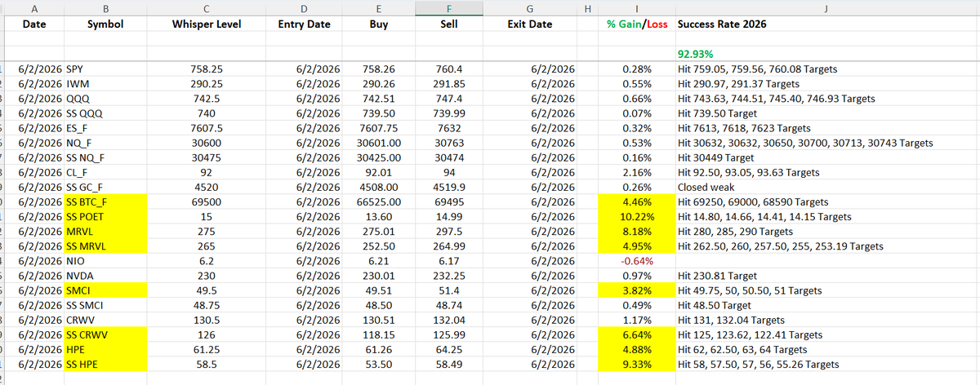980x385 pixels.
Task: Click the Whisper Level header cell
Action: tap(207, 24)
